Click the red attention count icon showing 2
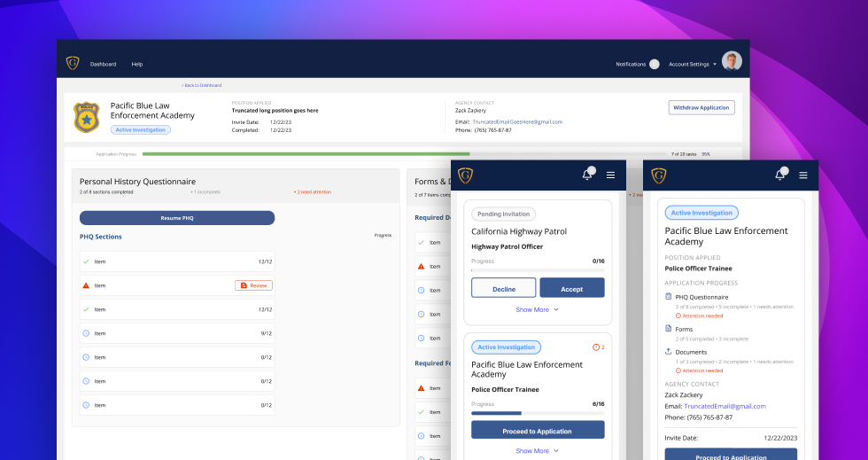Screen dimensions: 868x460 tap(595, 347)
